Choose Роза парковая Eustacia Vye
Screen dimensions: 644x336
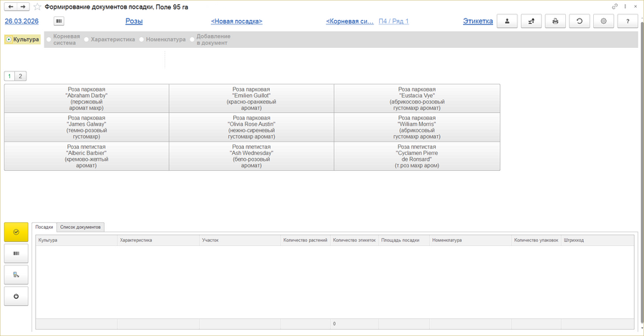click(x=417, y=99)
